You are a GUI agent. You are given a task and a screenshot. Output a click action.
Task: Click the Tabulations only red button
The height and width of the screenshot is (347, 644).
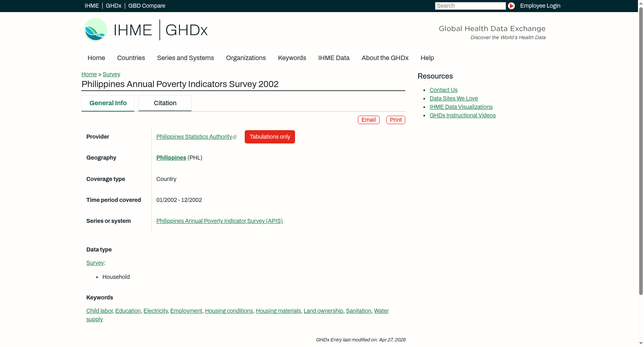(x=270, y=137)
